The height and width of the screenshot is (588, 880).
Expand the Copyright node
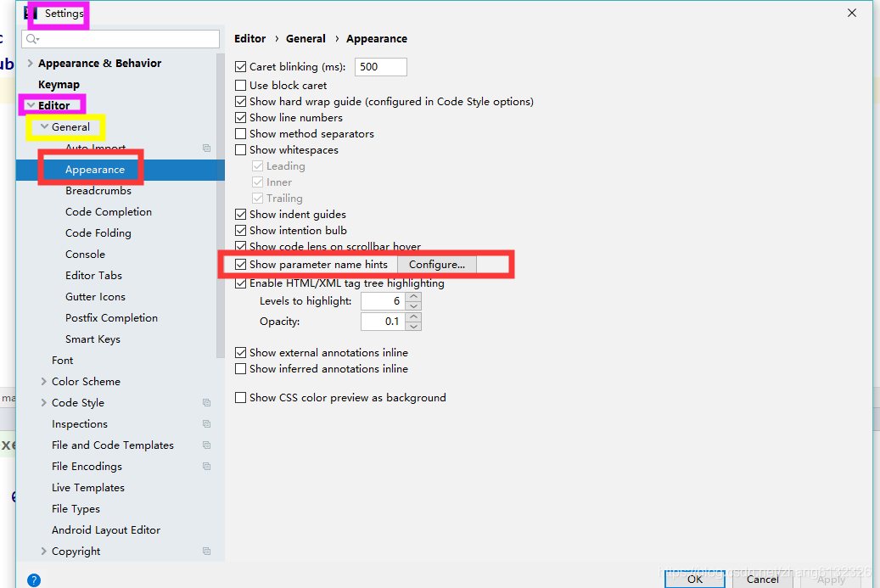(44, 552)
